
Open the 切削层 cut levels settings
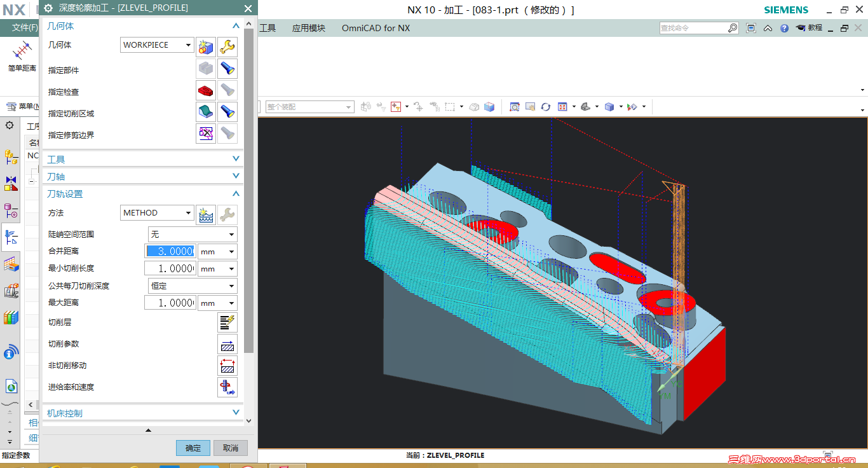[x=227, y=322]
